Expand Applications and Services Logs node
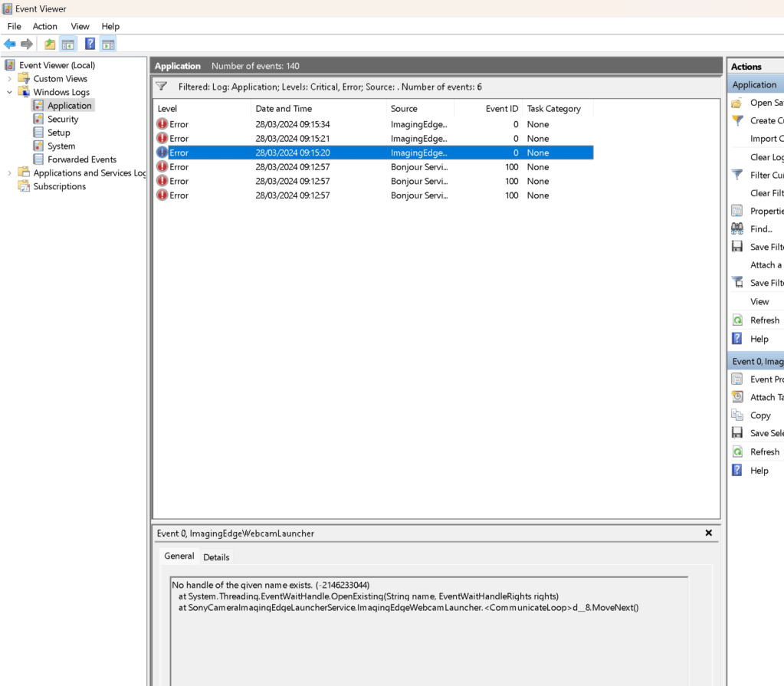The image size is (784, 686). tap(9, 173)
